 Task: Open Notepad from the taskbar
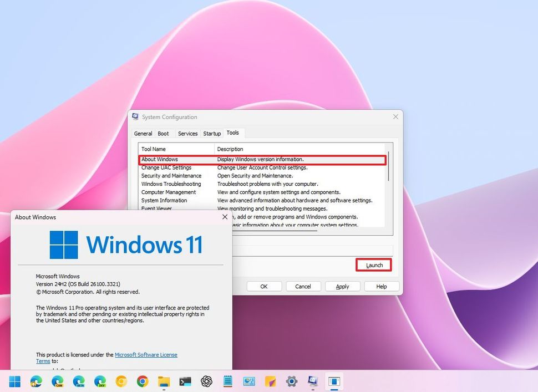pyautogui.click(x=228, y=382)
